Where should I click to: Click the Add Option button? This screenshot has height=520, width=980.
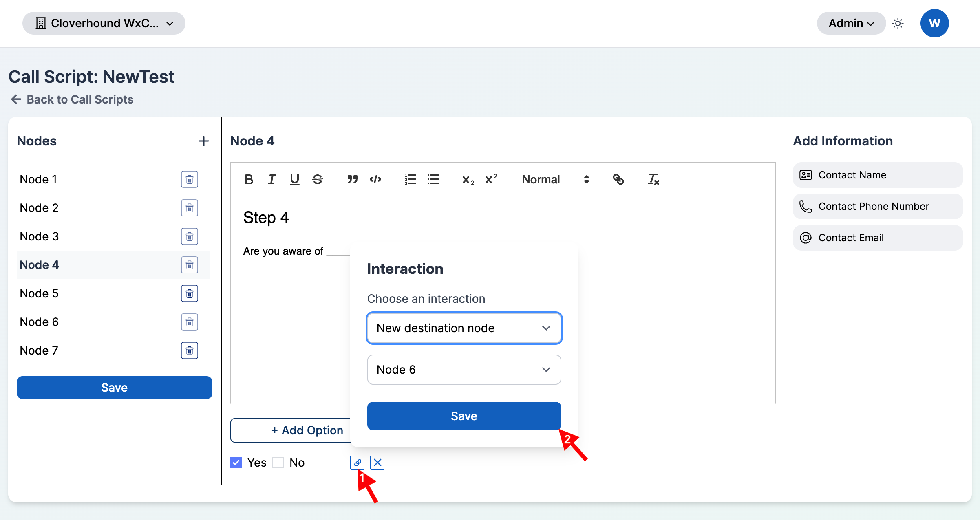pos(291,430)
